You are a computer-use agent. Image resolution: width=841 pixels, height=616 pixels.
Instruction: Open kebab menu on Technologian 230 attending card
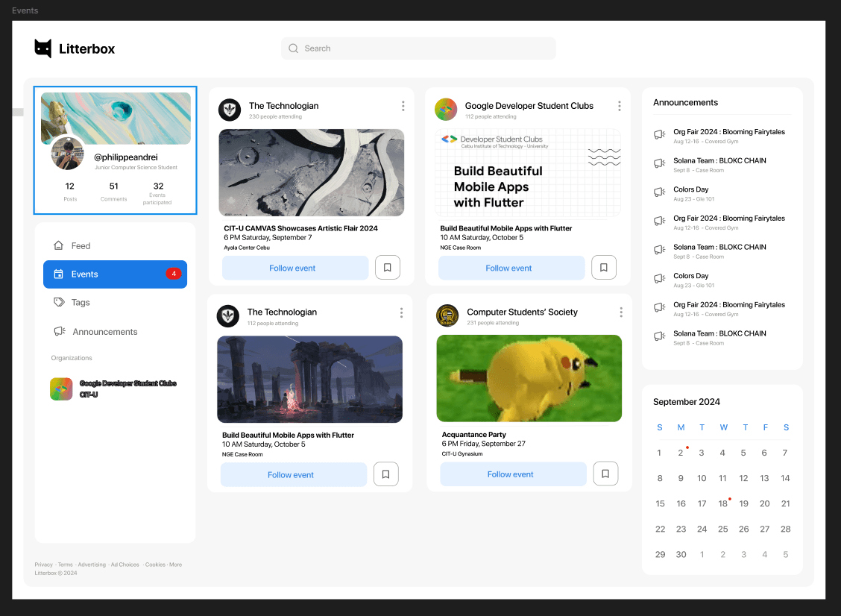pyautogui.click(x=403, y=106)
